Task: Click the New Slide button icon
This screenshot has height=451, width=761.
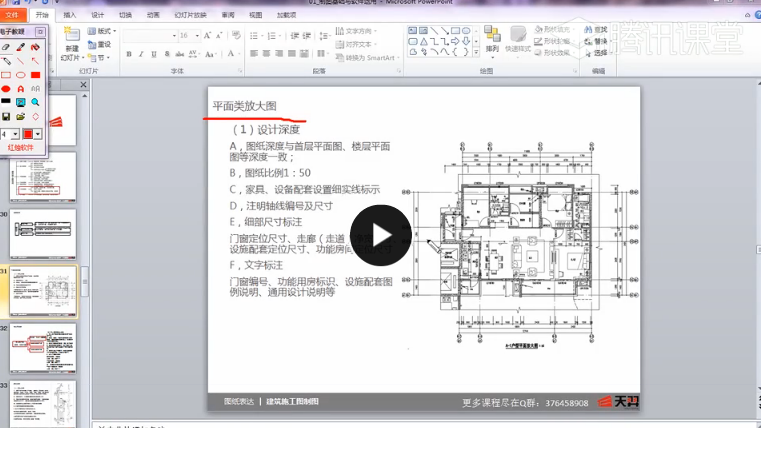Action: tap(72, 34)
